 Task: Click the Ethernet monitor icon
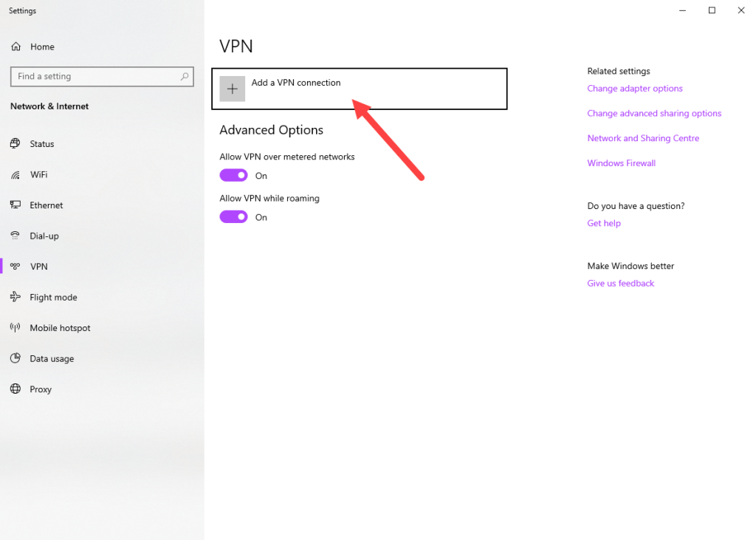16,205
